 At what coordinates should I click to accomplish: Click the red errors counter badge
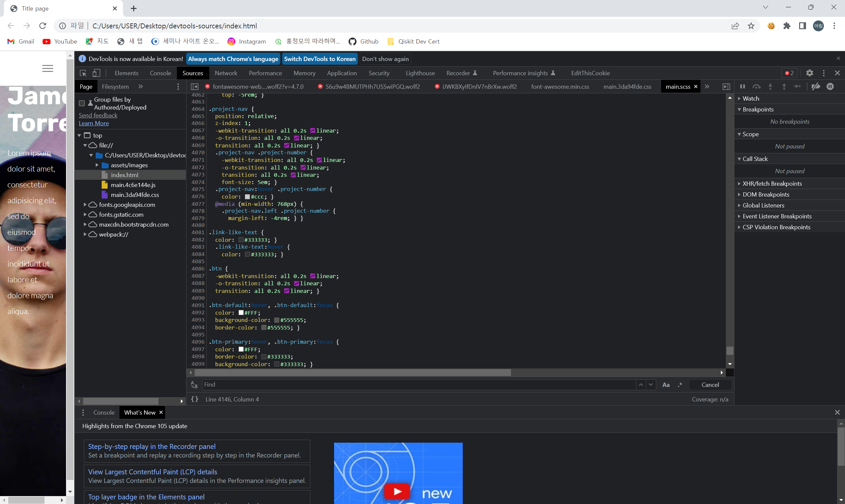point(789,73)
